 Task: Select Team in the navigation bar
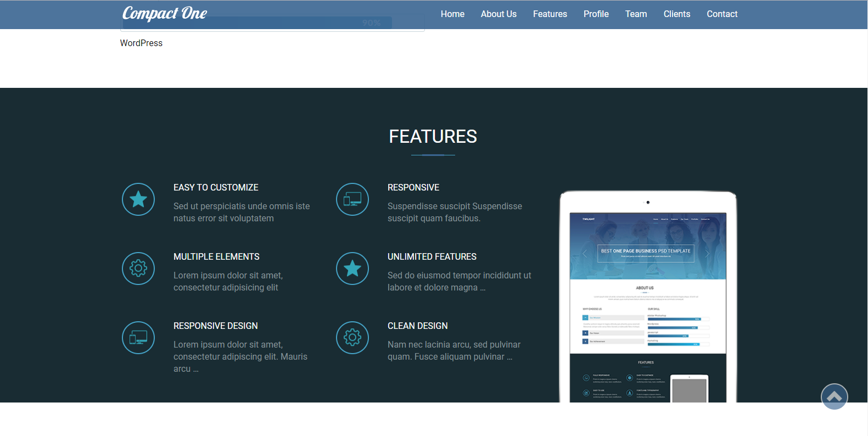636,14
